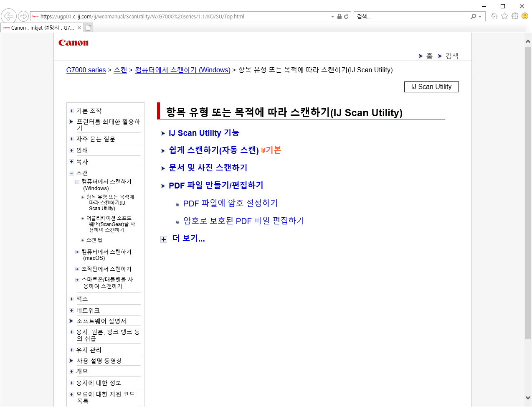This screenshot has height=407, width=532.
Task: Click the vertical scrollbar thumb
Action: (x=528, y=192)
